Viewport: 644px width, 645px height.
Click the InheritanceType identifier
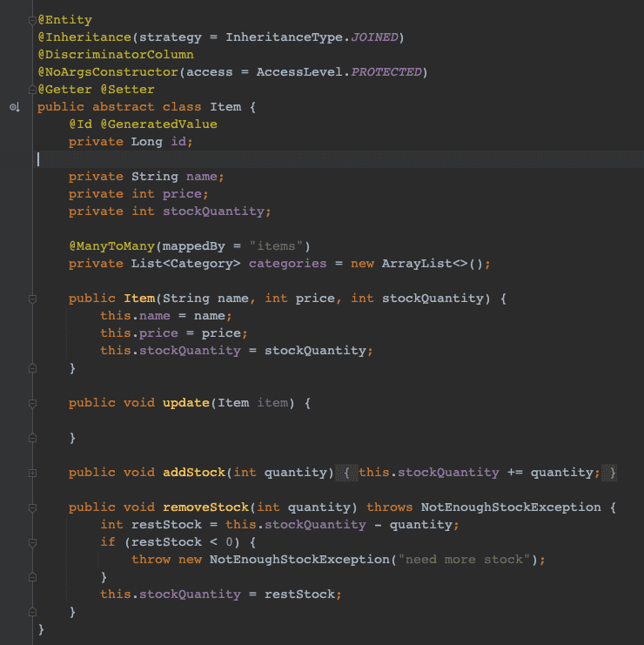(285, 37)
